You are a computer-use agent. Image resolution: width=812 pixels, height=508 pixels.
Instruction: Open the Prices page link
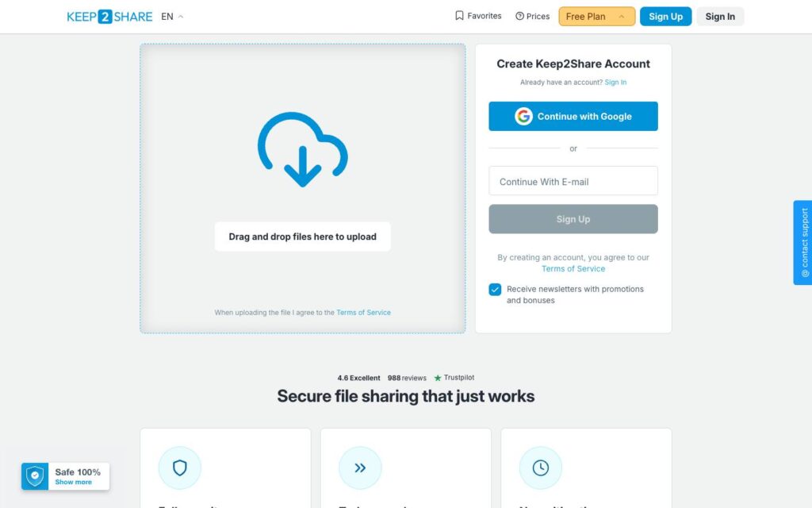click(532, 16)
